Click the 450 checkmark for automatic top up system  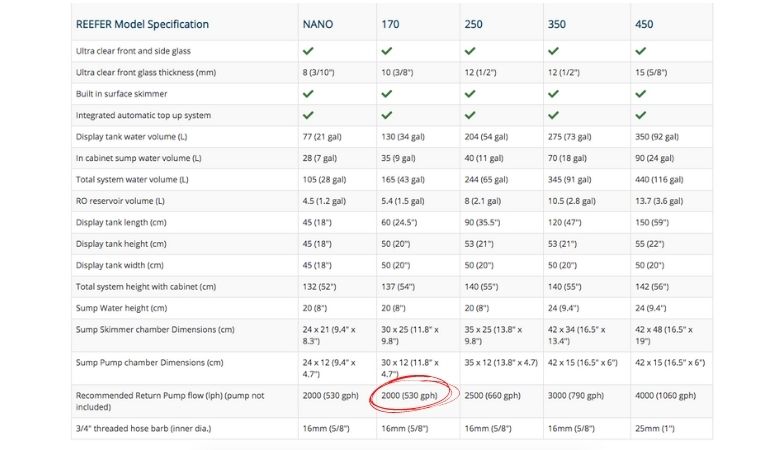point(641,115)
